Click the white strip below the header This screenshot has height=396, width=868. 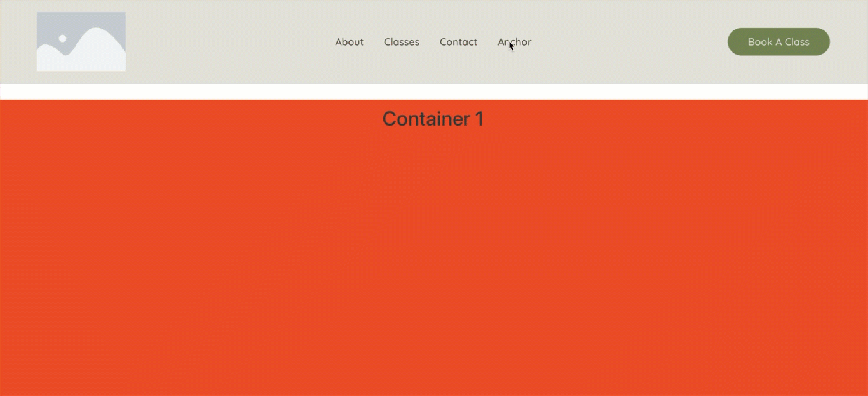click(x=434, y=92)
